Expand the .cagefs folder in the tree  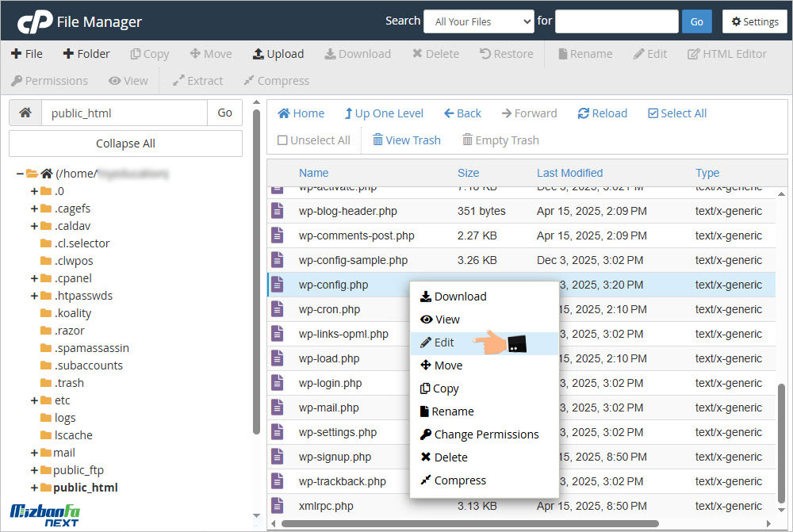tap(34, 209)
